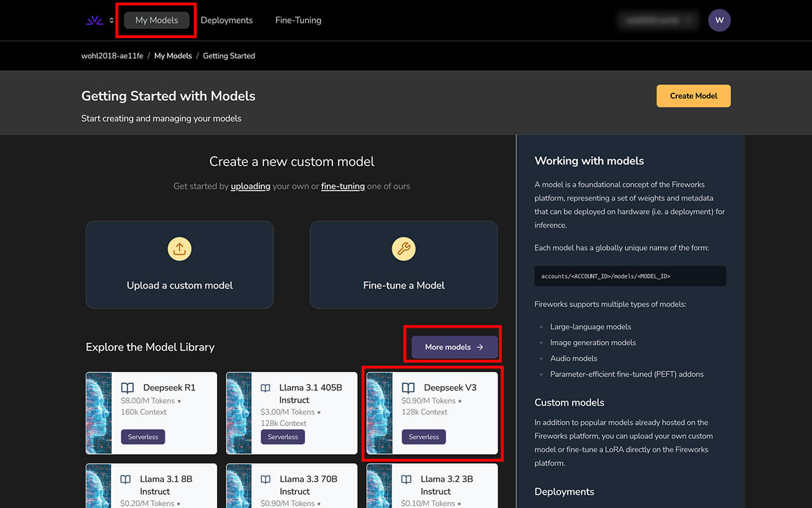The height and width of the screenshot is (508, 812).
Task: Click the wrench icon for Fine-tune
Action: pos(403,249)
